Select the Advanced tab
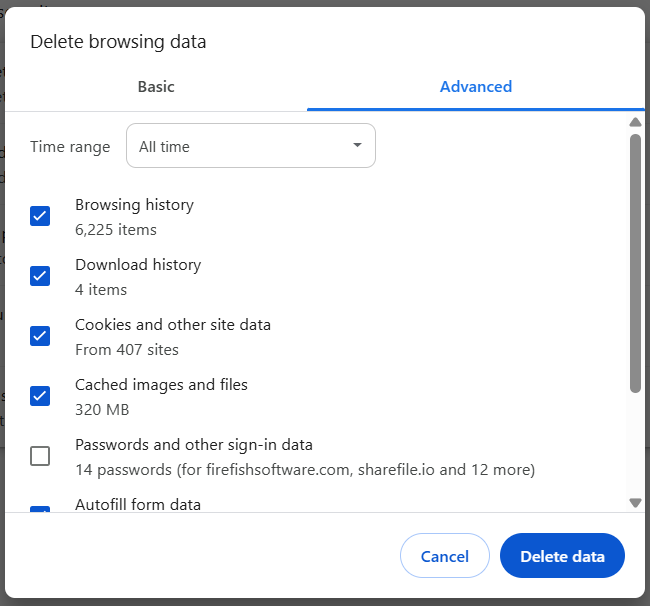Image resolution: width=650 pixels, height=606 pixels. pyautogui.click(x=476, y=87)
